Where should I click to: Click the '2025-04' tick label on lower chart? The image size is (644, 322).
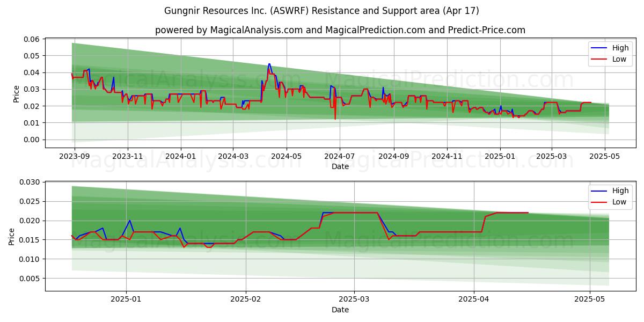pyautogui.click(x=474, y=299)
